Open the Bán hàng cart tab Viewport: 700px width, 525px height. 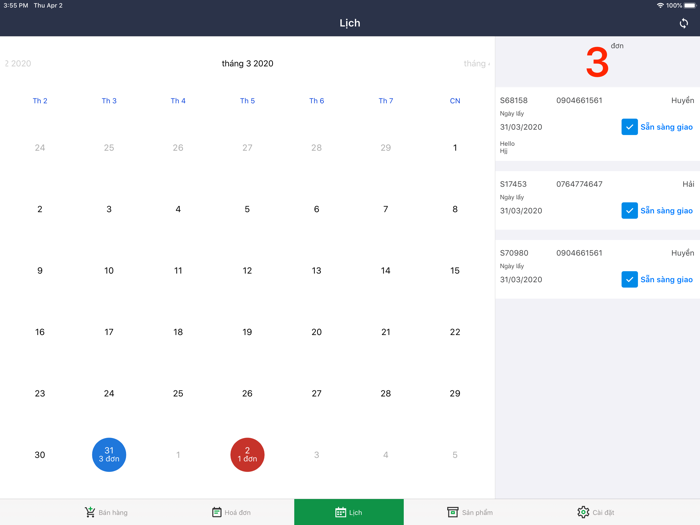(x=106, y=512)
